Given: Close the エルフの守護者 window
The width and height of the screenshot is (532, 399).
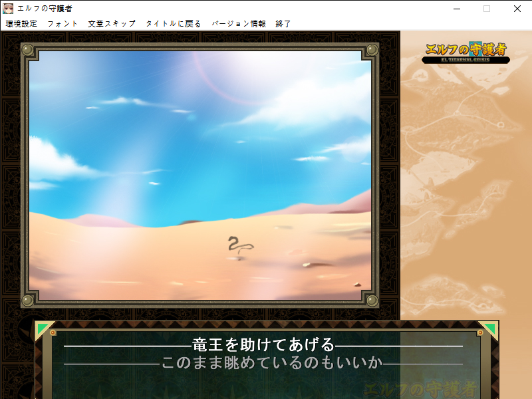Looking at the screenshot, I should (517, 9).
